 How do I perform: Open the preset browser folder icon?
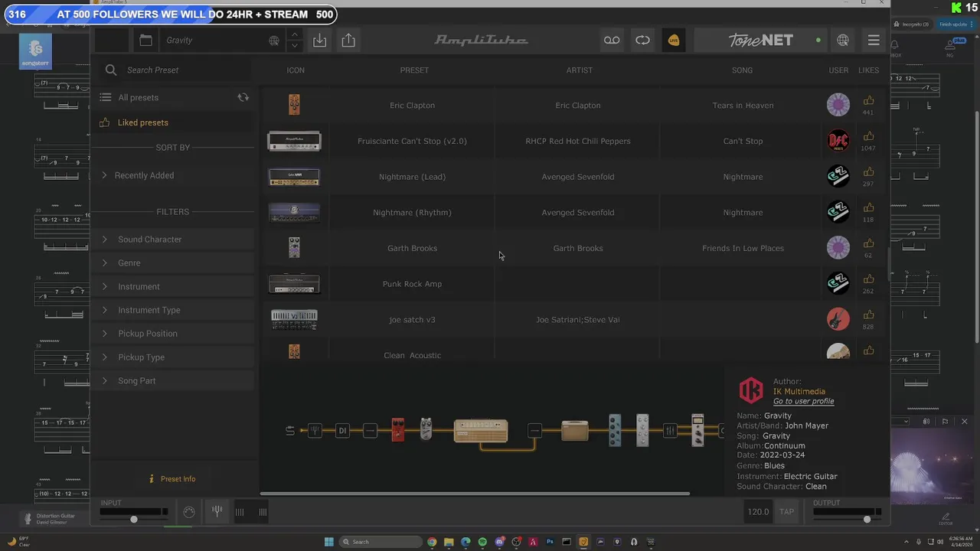coord(145,41)
